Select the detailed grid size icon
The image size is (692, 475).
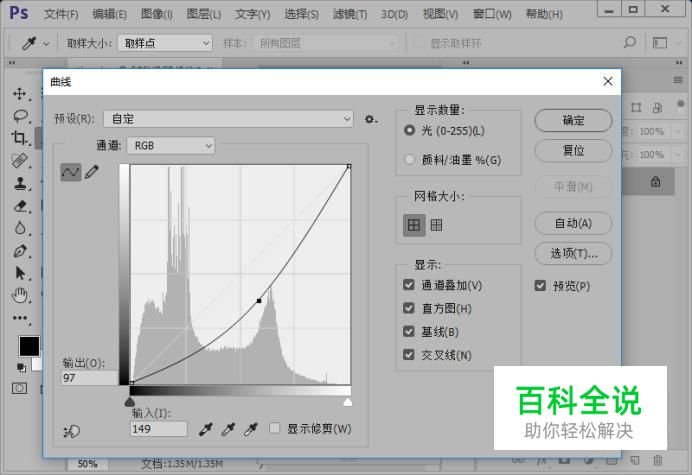click(x=436, y=225)
